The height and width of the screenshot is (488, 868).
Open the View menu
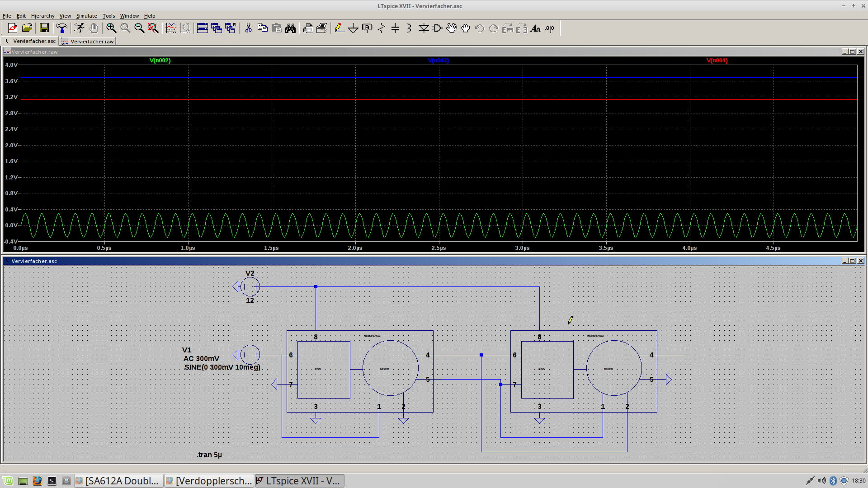pyautogui.click(x=65, y=16)
